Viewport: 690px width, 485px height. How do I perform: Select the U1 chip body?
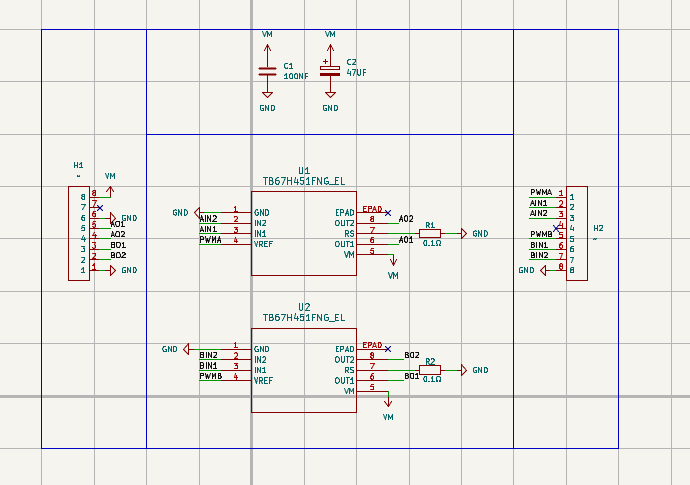304,233
